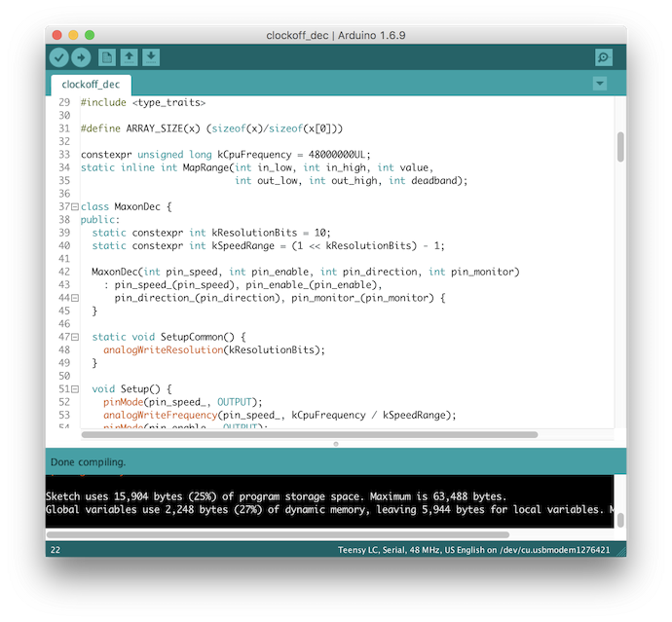Collapse the fold marker at line 44

point(75,298)
